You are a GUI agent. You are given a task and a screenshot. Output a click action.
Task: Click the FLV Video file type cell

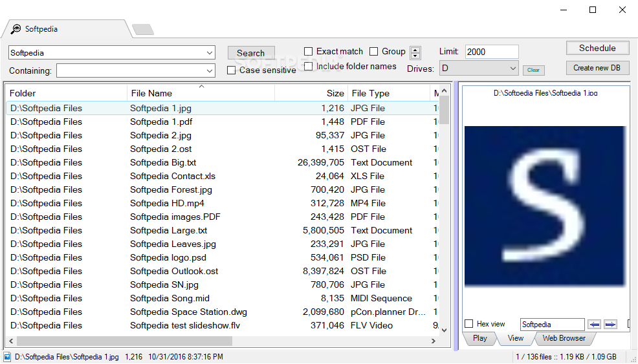click(371, 325)
